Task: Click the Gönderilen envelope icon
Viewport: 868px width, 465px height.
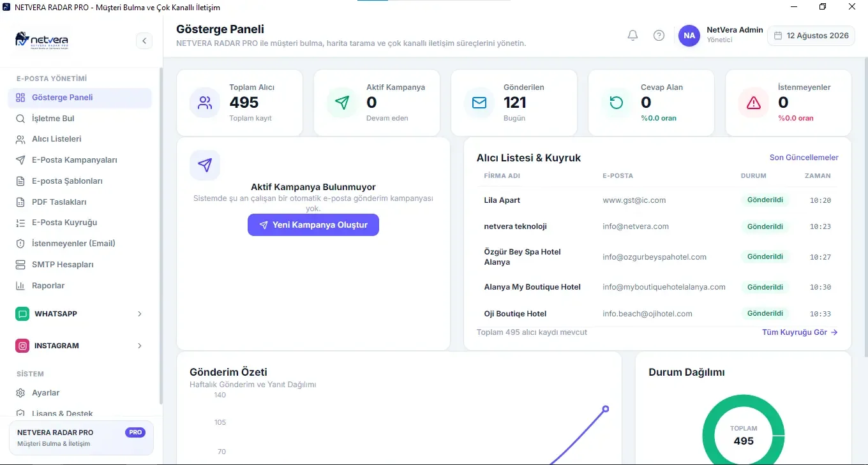Action: [x=479, y=103]
